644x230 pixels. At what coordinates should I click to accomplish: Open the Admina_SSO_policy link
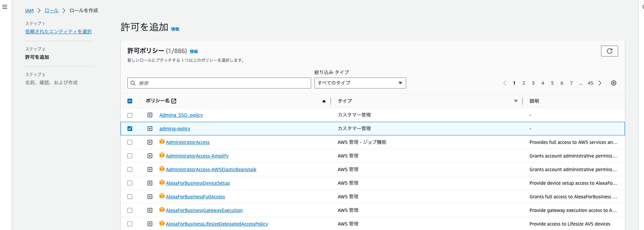click(181, 115)
